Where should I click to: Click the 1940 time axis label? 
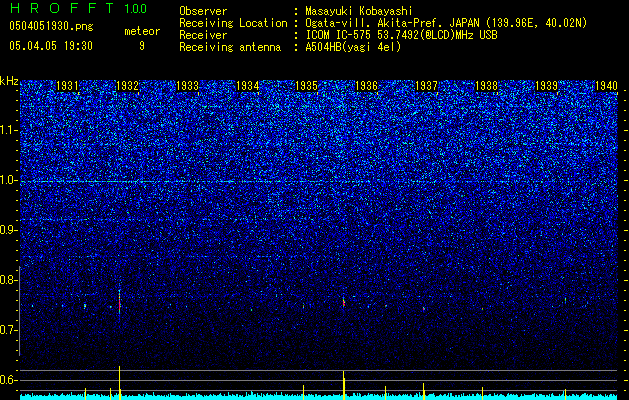pyautogui.click(x=606, y=86)
